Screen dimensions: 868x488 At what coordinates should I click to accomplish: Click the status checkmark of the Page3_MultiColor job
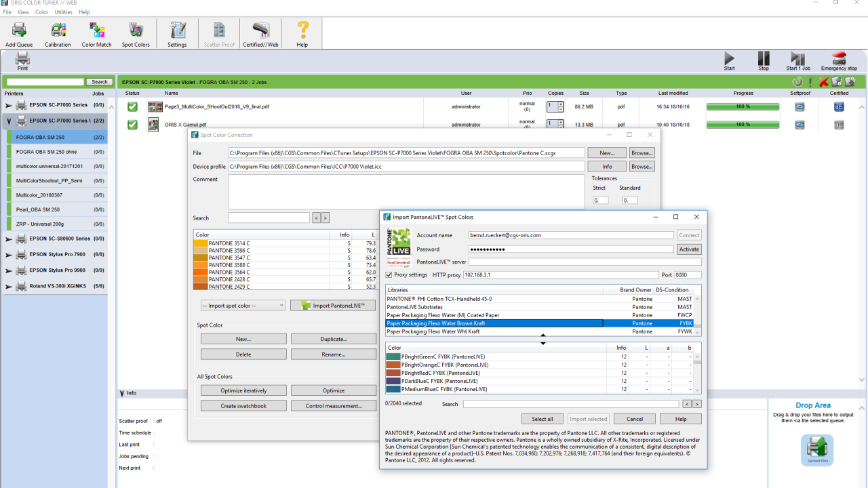(132, 106)
